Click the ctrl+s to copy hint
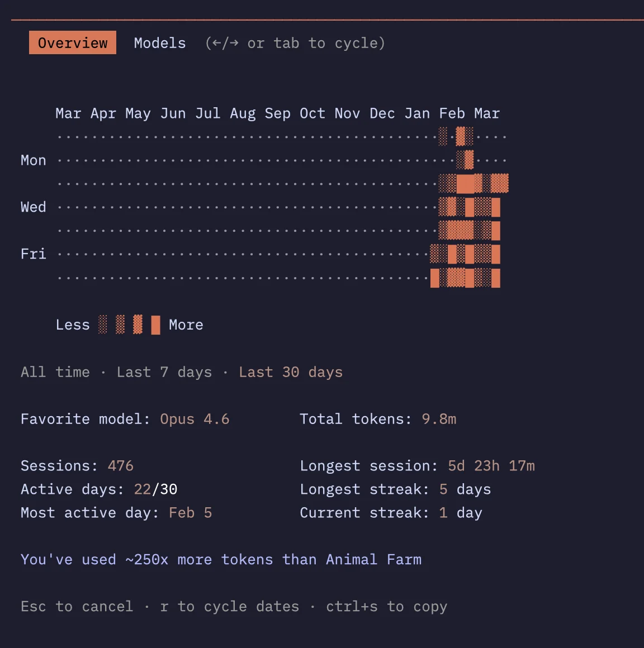Screen dimensions: 644x648 click(x=386, y=606)
